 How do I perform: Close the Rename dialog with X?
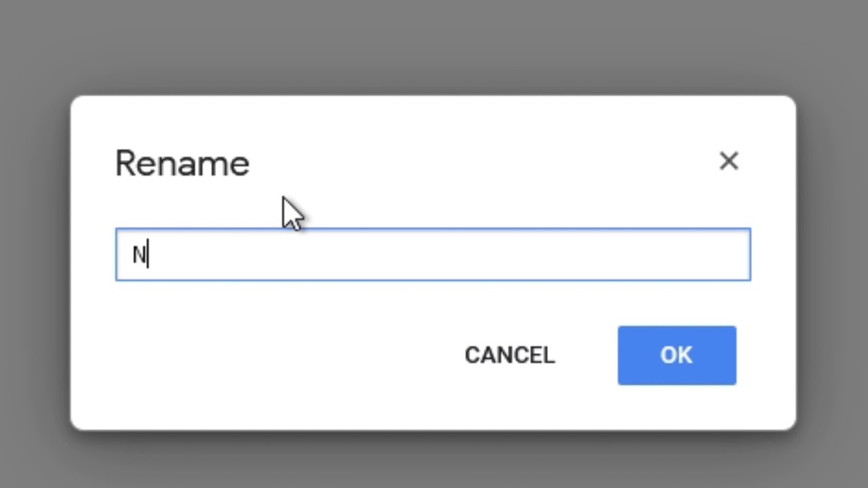728,161
